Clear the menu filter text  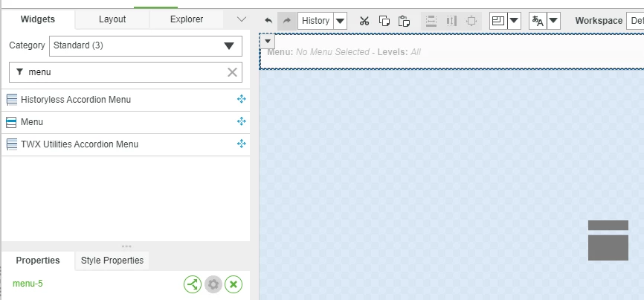(232, 72)
